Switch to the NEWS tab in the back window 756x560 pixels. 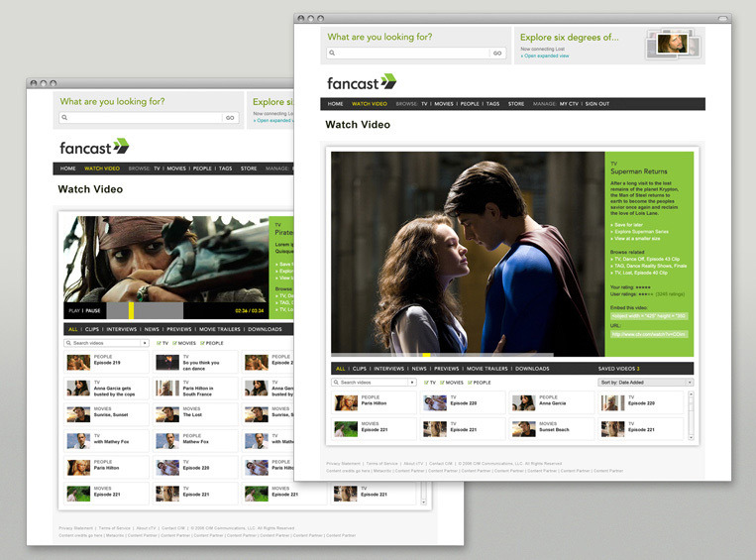152,329
